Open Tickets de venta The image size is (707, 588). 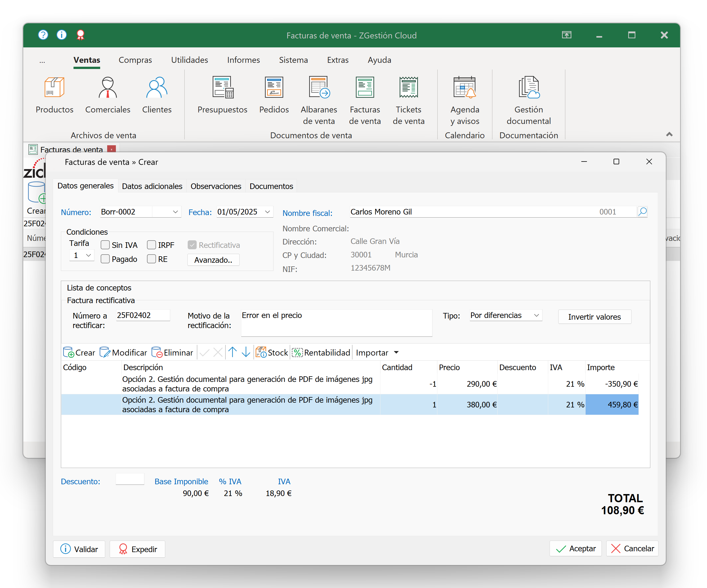(408, 101)
